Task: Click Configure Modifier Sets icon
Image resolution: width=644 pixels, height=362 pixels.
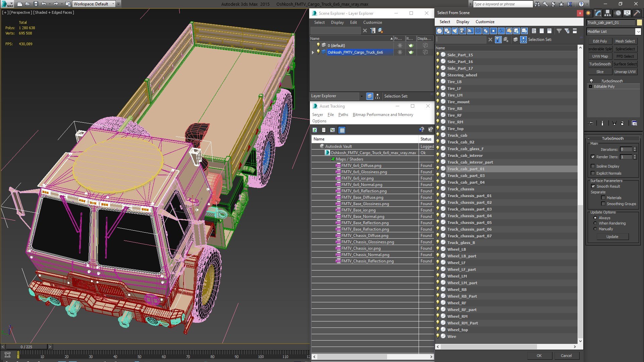Action: (634, 123)
